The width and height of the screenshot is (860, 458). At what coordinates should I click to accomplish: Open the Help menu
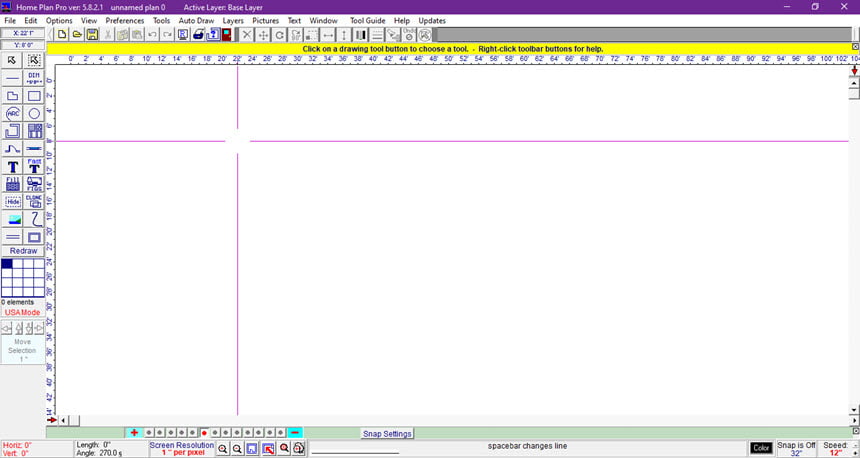pyautogui.click(x=402, y=21)
